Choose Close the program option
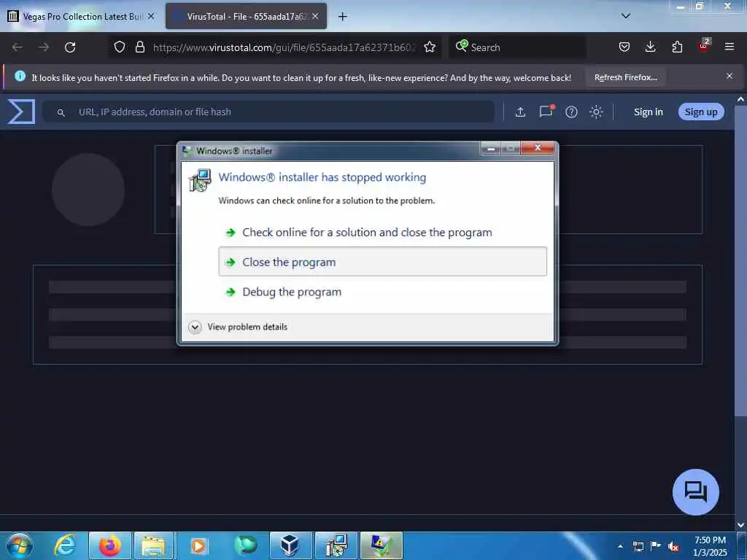The image size is (747, 560). [382, 262]
